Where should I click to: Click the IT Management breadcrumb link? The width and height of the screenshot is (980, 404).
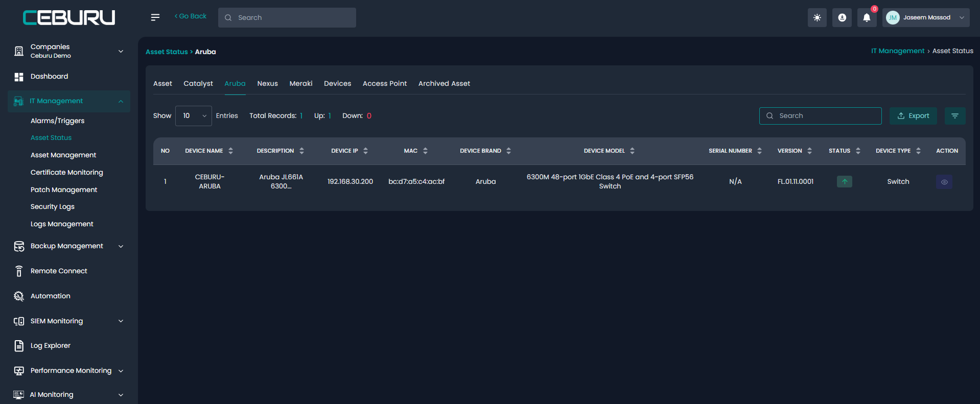pos(898,51)
